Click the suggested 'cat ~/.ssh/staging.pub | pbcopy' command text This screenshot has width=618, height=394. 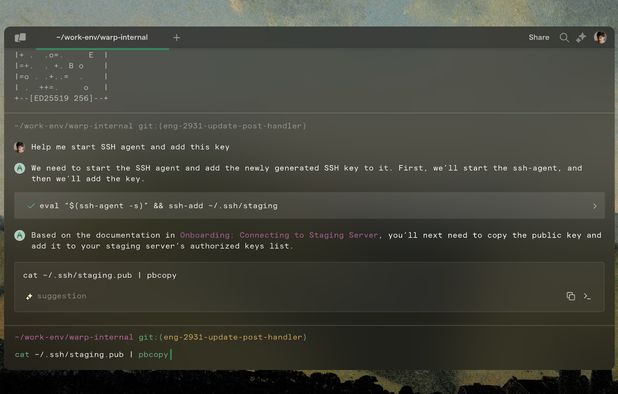click(100, 275)
